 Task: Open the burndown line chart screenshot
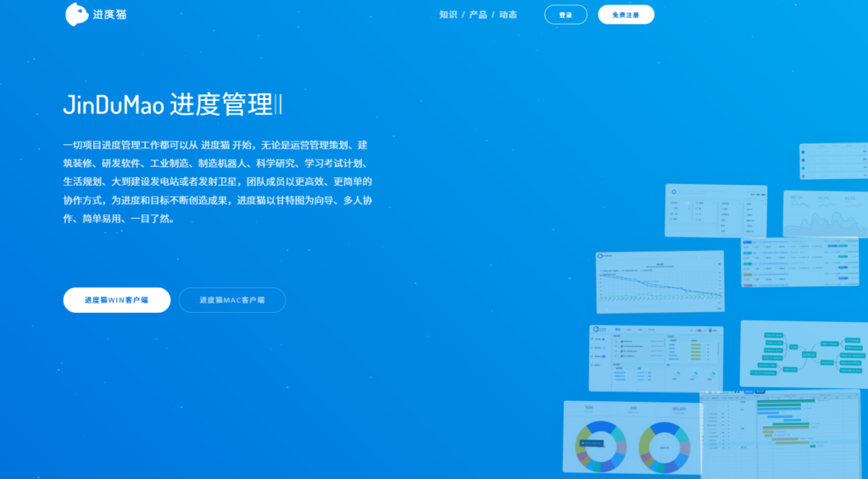tap(659, 281)
